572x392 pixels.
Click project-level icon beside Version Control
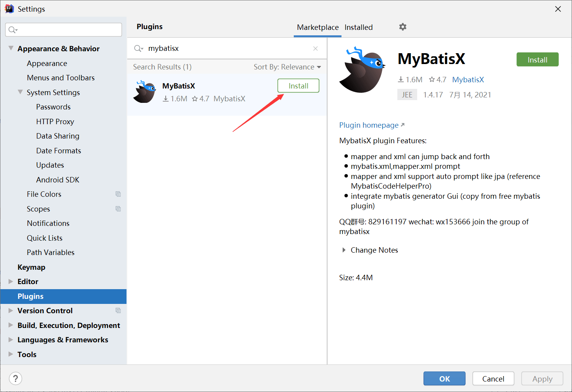[118, 310]
